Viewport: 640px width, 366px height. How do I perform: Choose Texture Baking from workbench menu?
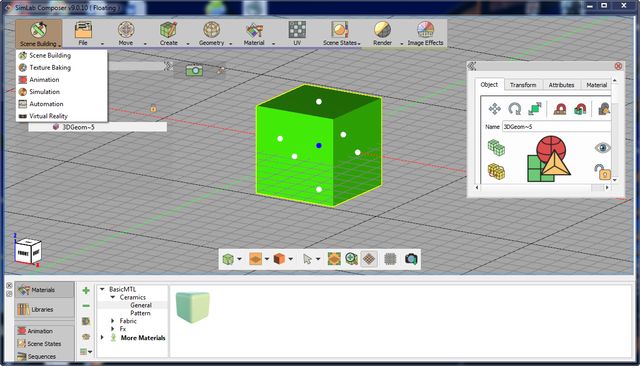pos(62,68)
